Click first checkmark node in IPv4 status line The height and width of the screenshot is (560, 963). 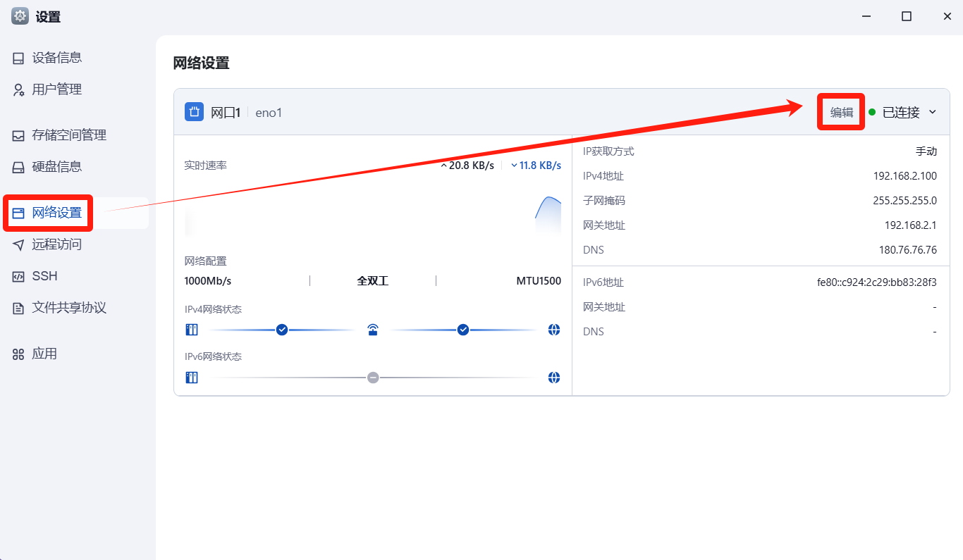282,330
